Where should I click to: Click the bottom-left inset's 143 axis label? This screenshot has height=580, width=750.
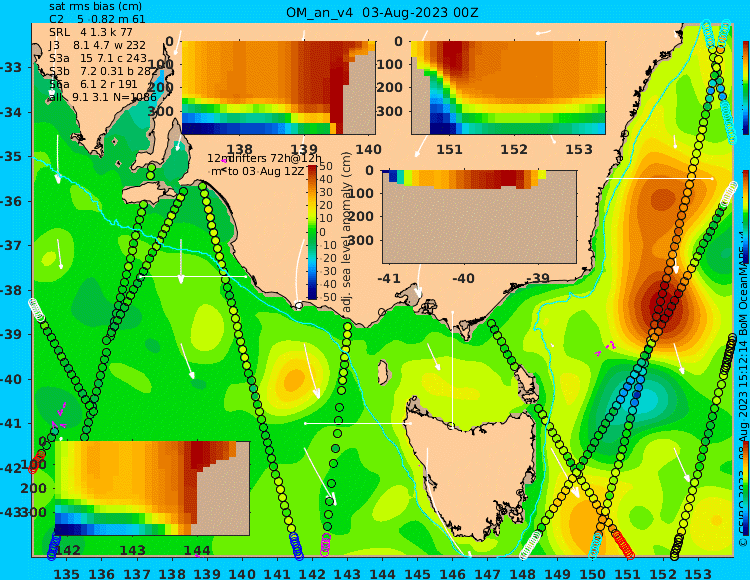point(132,550)
